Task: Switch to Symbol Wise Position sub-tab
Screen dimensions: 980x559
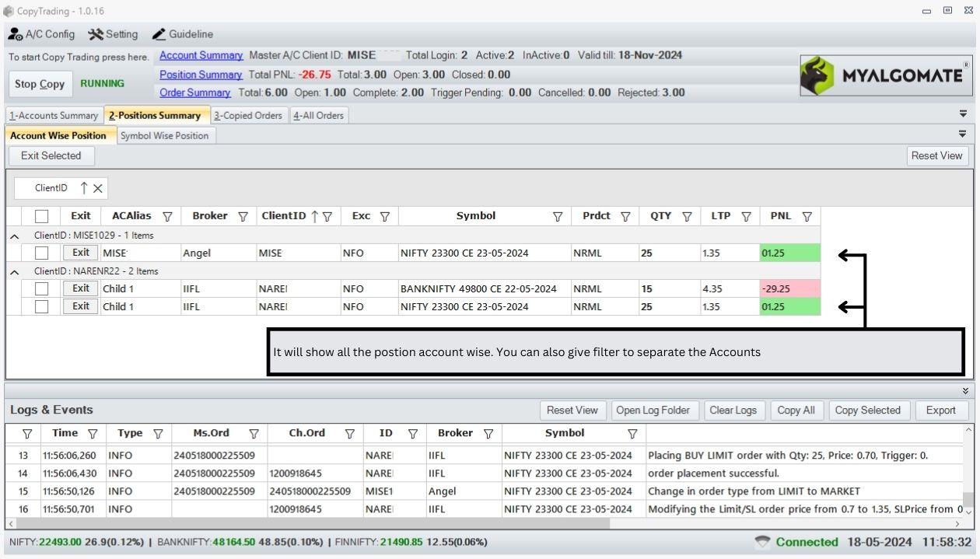Action: pos(165,136)
